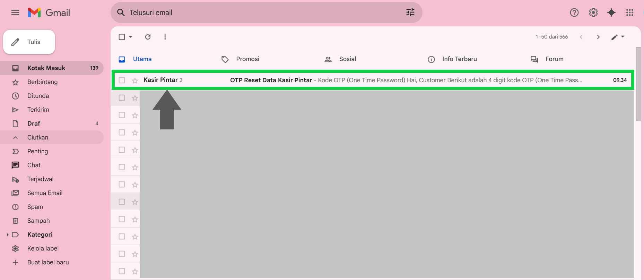The height and width of the screenshot is (280, 644).
Task: Click the email list vertical scrollbar
Action: click(638, 84)
